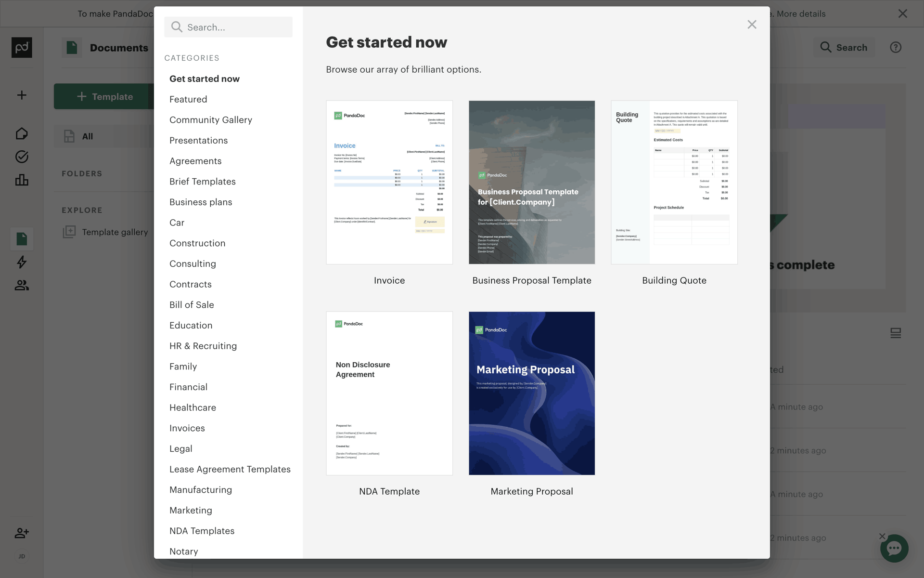924x578 pixels.
Task: Click the Documents header page icon
Action: point(72,47)
